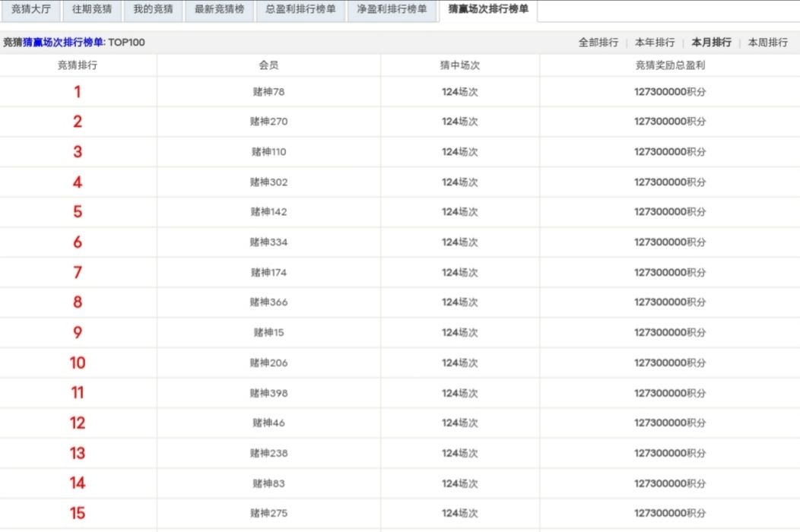Image resolution: width=800 pixels, height=532 pixels.
Task: Switch to the 竞猜大厅 tab
Action: [33, 11]
